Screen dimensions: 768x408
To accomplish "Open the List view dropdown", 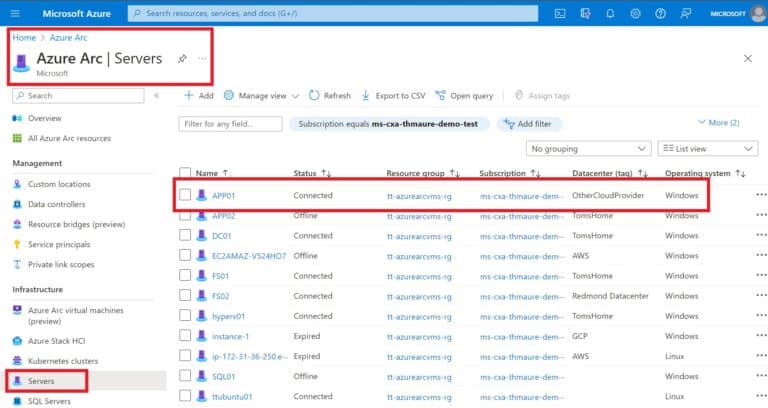I will [x=708, y=148].
